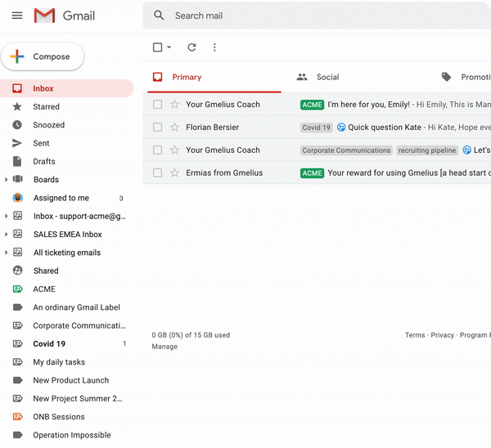Click the Snoozed clock icon
This screenshot has width=491, height=448.
point(17,125)
